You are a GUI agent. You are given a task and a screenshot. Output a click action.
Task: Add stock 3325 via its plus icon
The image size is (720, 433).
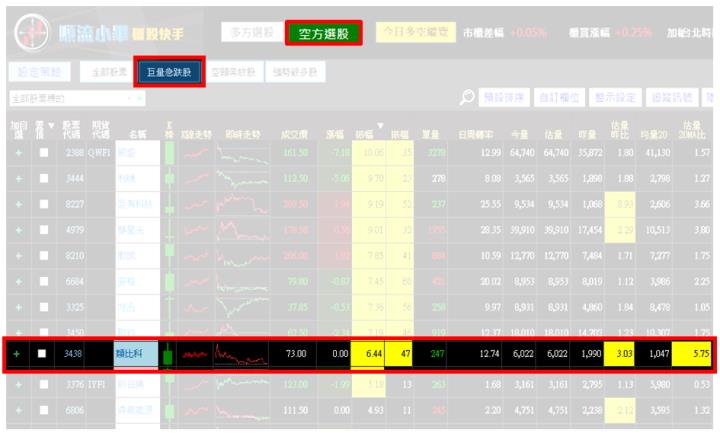(x=18, y=307)
